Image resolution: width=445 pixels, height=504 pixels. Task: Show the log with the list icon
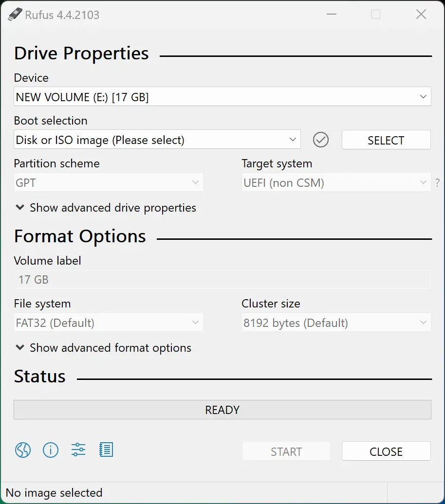(106, 450)
